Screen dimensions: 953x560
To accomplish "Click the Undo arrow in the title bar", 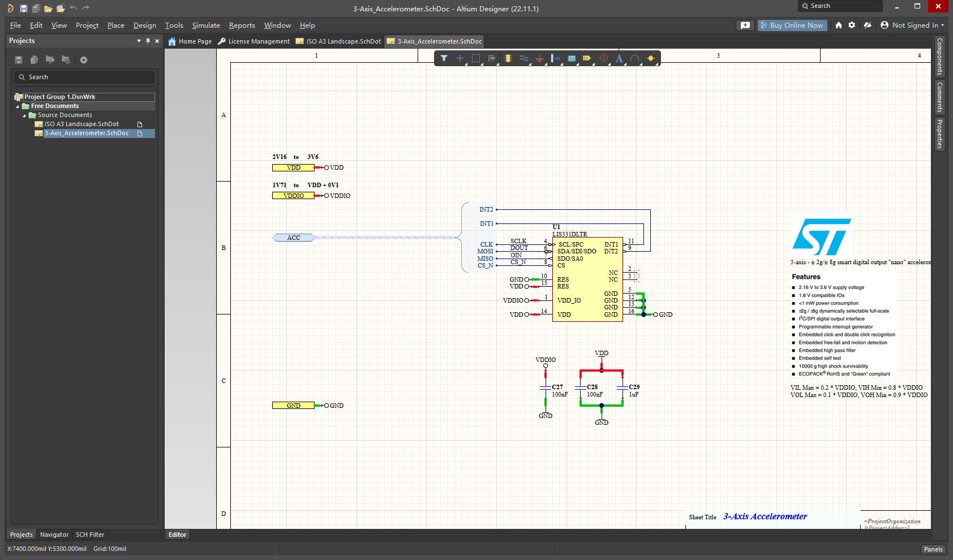I will coord(74,8).
